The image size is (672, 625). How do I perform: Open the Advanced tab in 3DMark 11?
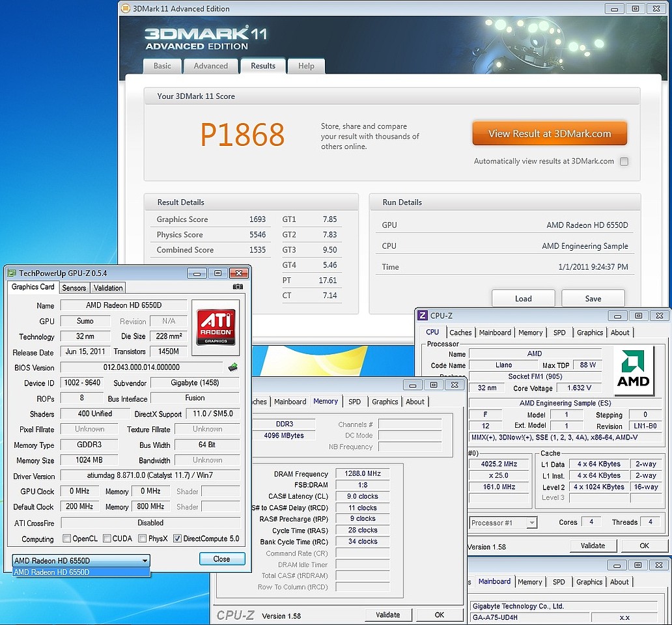210,66
